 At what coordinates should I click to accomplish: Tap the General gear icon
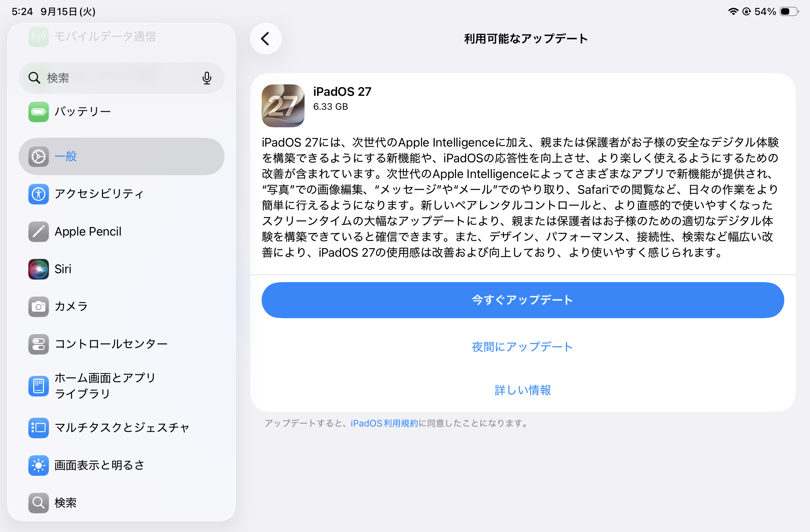(x=39, y=157)
